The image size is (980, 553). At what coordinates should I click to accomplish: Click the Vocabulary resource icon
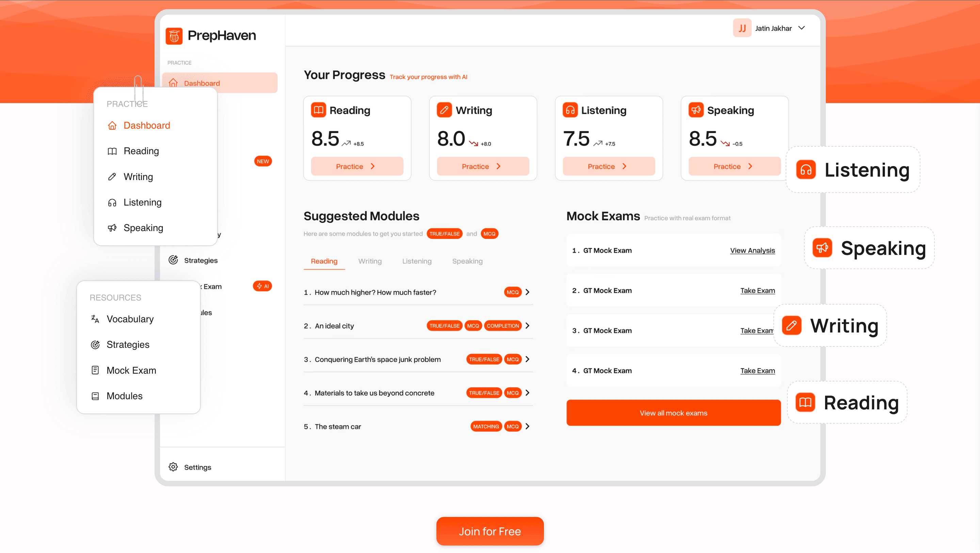(95, 318)
